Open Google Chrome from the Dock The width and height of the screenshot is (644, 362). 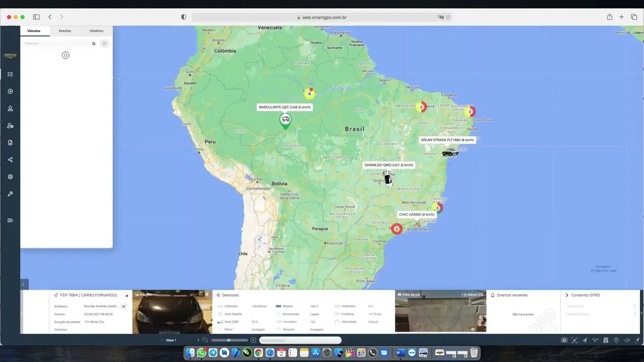258,353
